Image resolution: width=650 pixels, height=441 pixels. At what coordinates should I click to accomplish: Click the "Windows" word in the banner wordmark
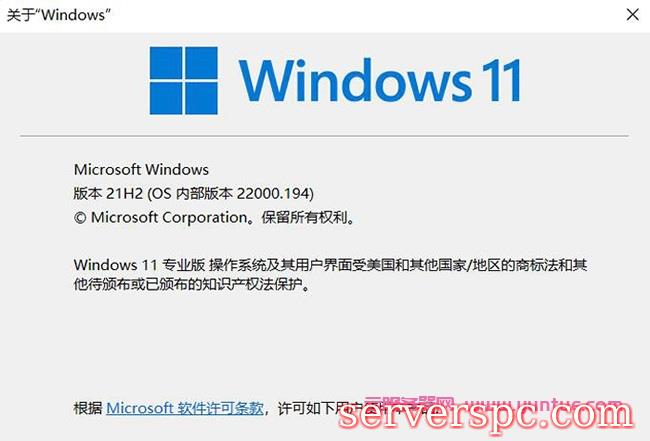(355, 80)
